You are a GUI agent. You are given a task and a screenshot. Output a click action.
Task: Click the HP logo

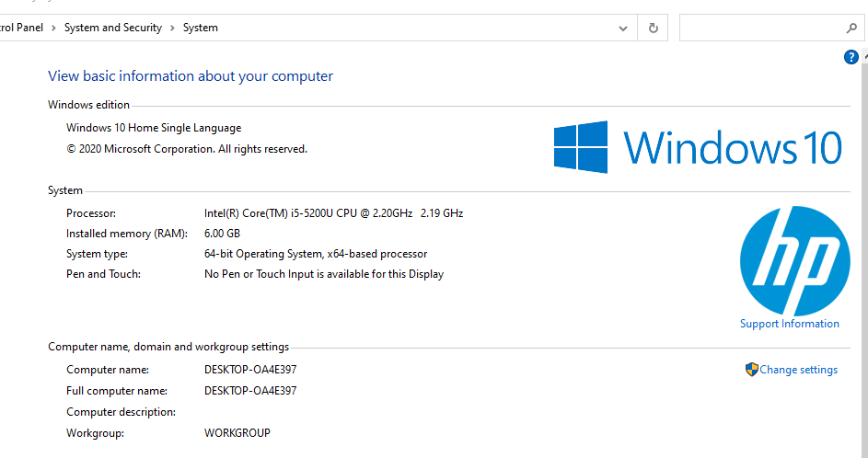coord(794,261)
